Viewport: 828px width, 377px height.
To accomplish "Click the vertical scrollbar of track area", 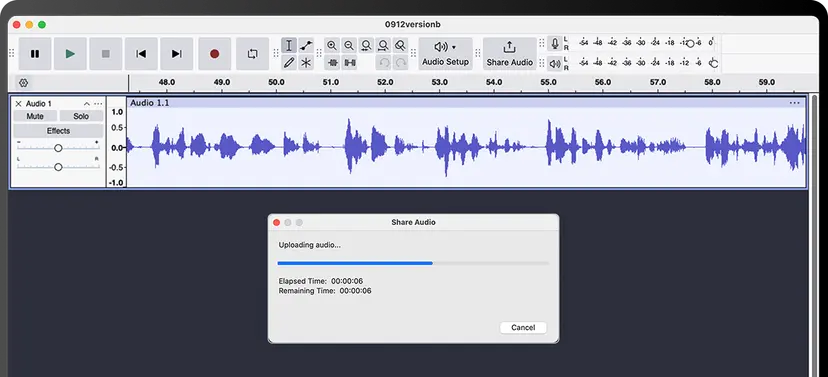I will pos(814,235).
